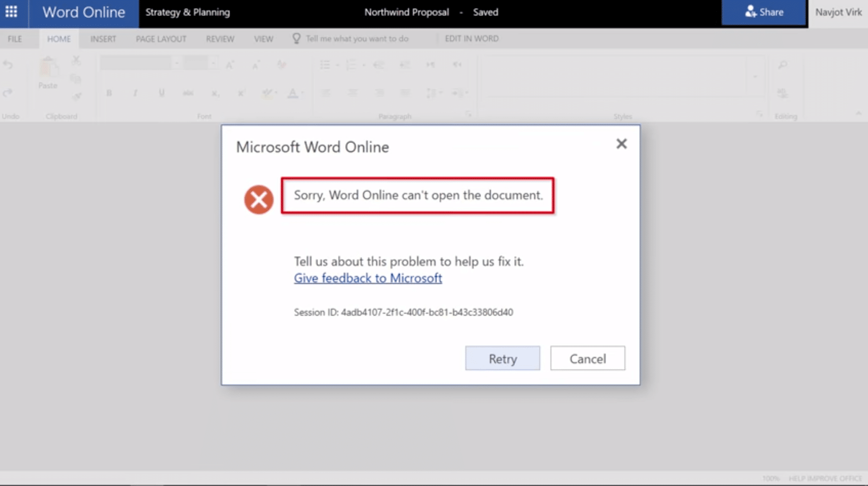Screen dimensions: 868x486
Task: Open the font size dropdown
Action: click(213, 63)
